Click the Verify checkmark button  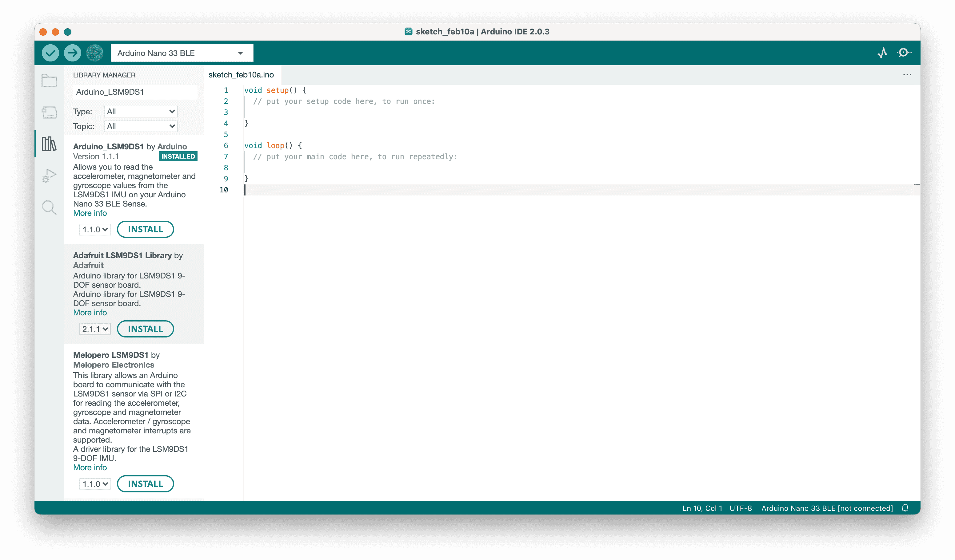(x=50, y=53)
